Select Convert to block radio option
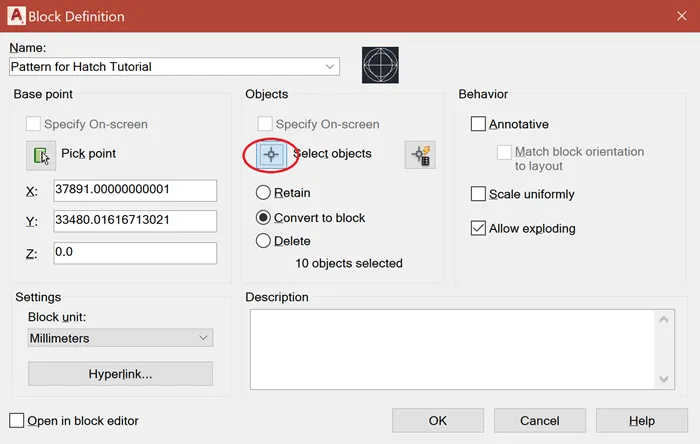This screenshot has width=700, height=444. click(263, 217)
